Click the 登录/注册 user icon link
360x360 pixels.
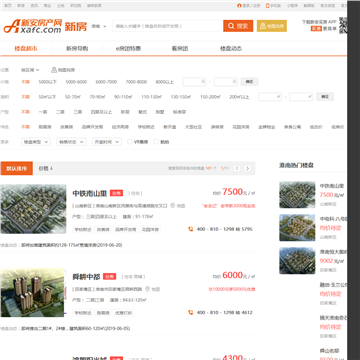click(249, 6)
